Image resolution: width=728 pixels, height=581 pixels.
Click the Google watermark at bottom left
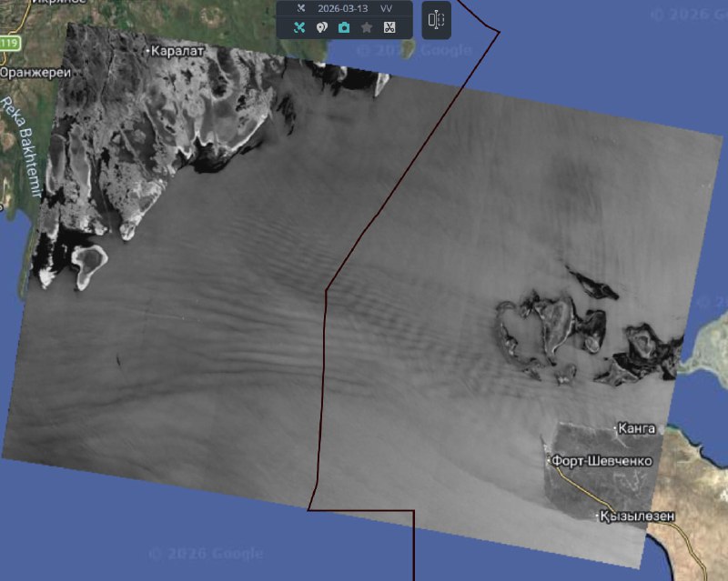(x=206, y=554)
